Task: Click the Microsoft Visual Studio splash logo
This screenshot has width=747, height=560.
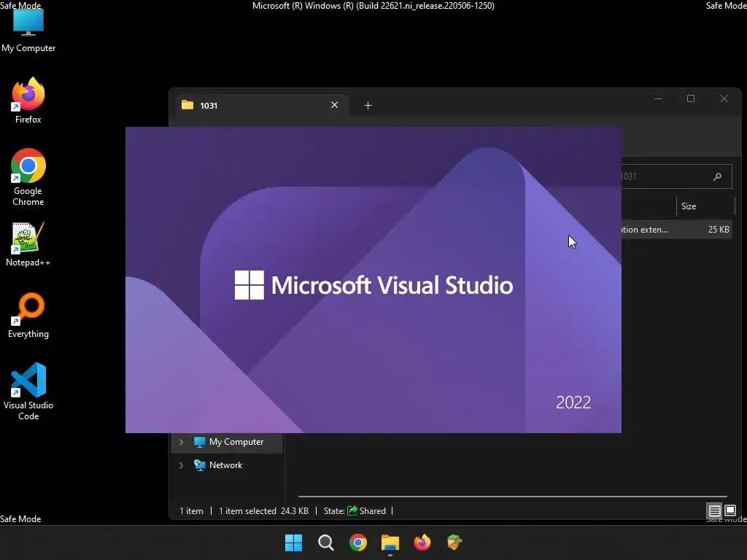Action: point(373,285)
